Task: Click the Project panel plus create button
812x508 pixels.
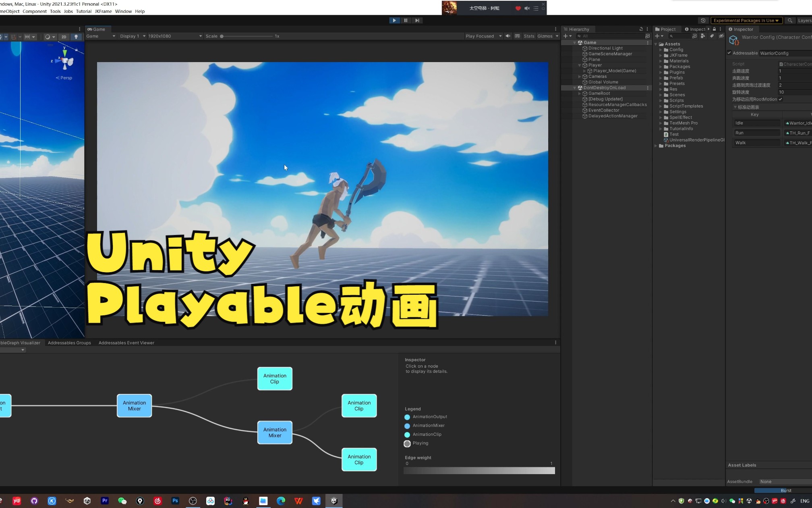Action: click(x=659, y=36)
